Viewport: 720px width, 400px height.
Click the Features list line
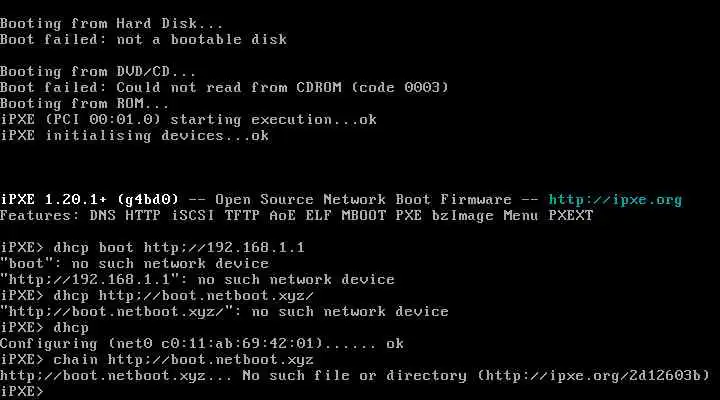tap(296, 216)
